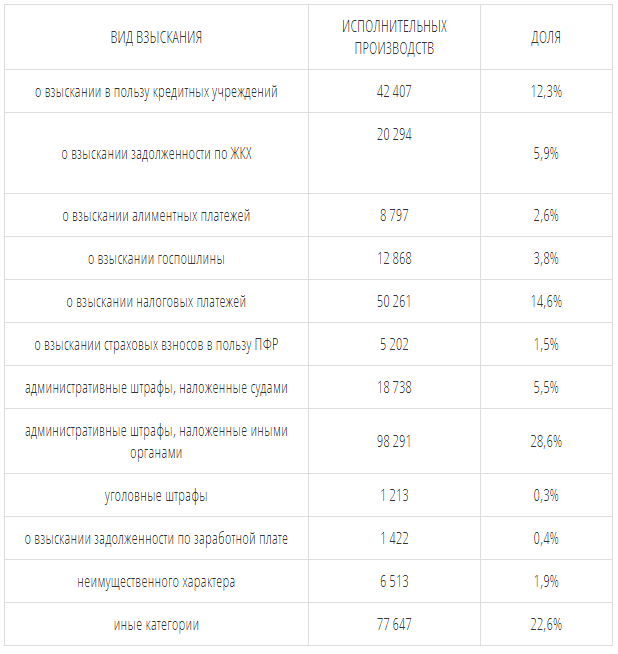Click the ДОЛЯ column header
The image size is (618, 654).
click(546, 38)
